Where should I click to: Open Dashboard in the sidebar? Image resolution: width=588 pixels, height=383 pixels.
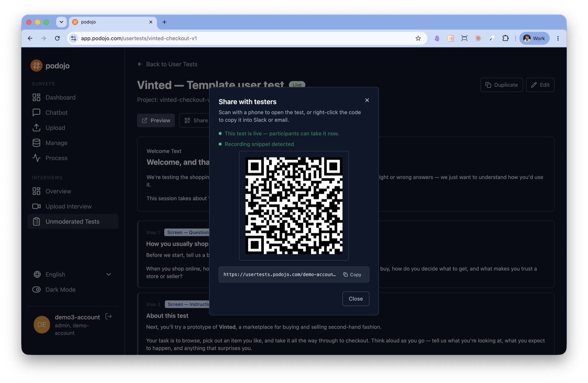(73, 97)
